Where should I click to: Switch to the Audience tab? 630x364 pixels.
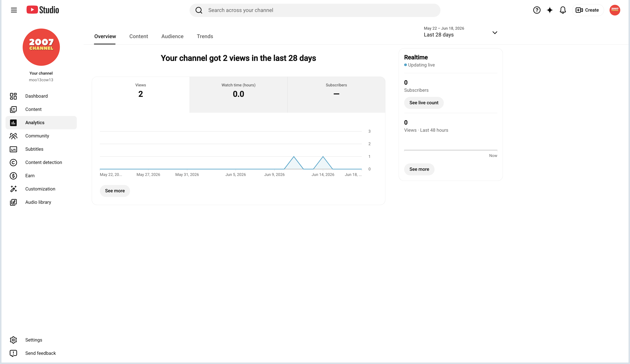pyautogui.click(x=172, y=36)
